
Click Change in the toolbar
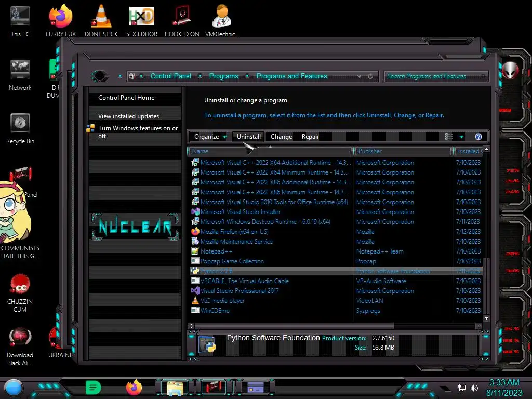coord(281,137)
